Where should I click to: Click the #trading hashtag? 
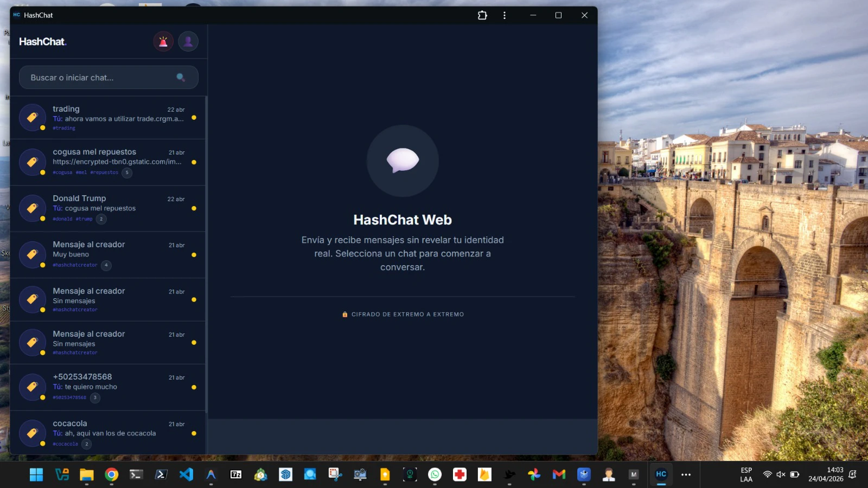(64, 128)
